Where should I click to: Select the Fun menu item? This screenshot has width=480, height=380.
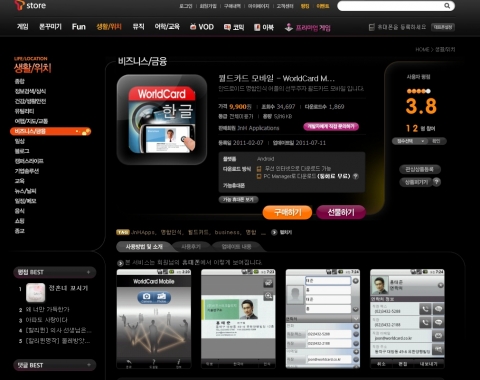pyautogui.click(x=79, y=27)
